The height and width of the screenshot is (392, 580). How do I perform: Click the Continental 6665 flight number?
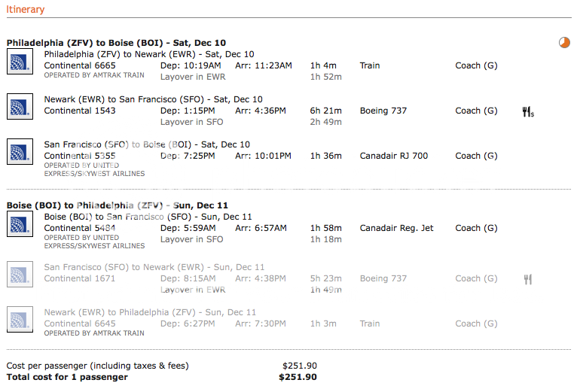click(80, 65)
